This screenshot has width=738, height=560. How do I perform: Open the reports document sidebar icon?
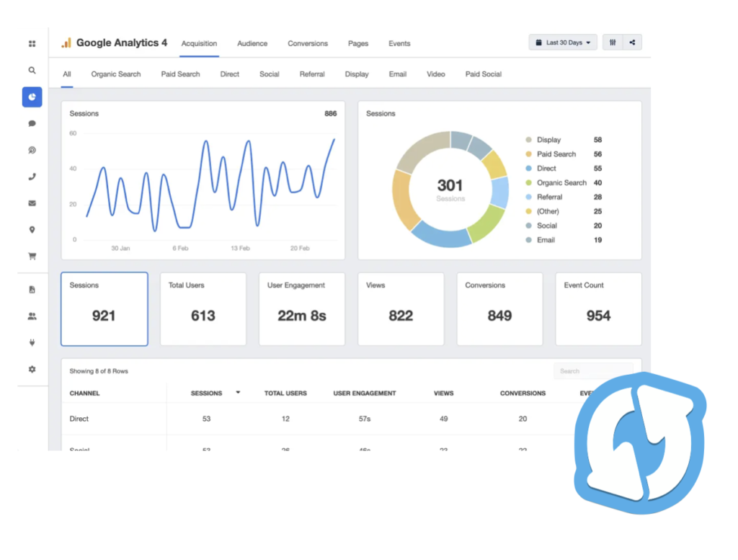click(x=32, y=290)
